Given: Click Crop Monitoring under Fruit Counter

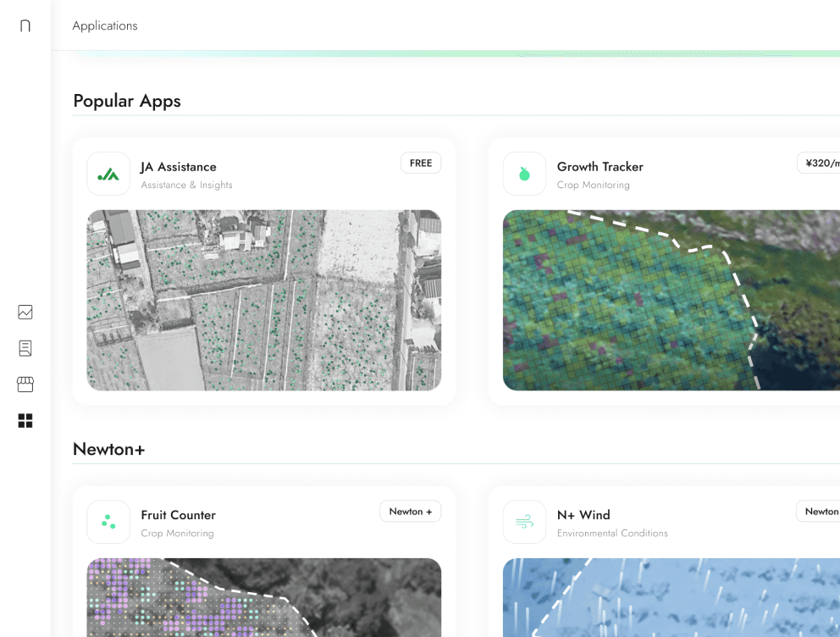Looking at the screenshot, I should tap(177, 533).
